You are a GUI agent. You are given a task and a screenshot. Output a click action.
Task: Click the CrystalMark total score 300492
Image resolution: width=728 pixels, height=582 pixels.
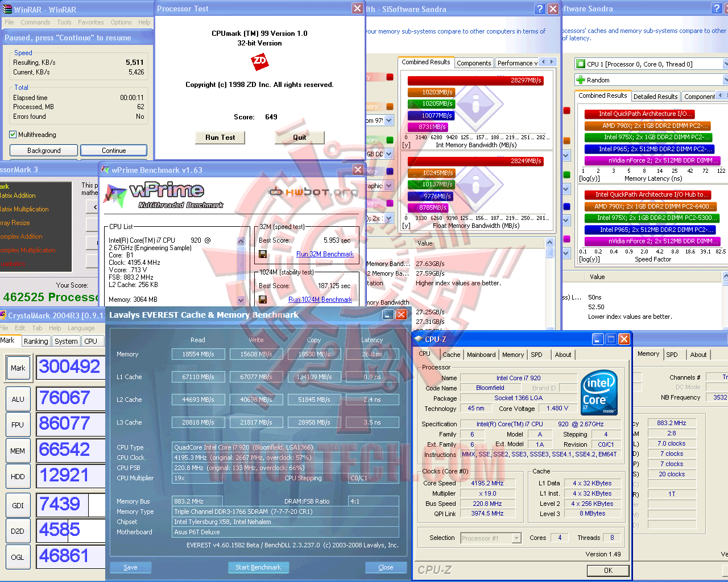[x=71, y=367]
